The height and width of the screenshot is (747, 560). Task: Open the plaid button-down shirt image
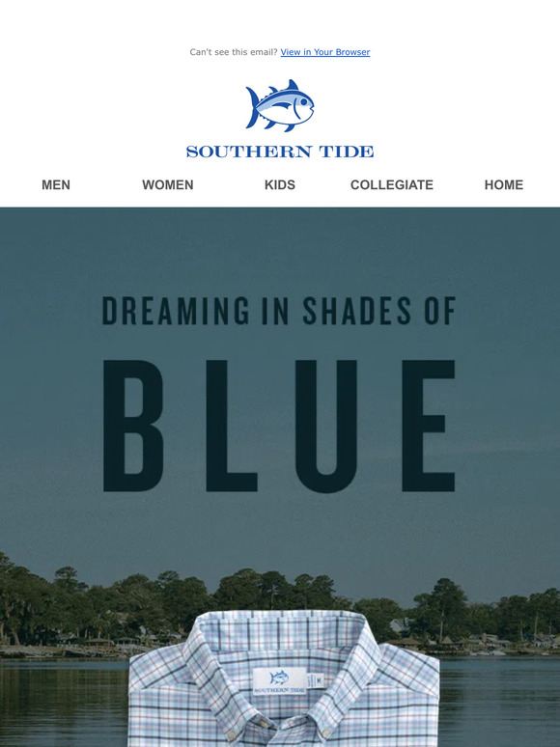click(x=284, y=678)
